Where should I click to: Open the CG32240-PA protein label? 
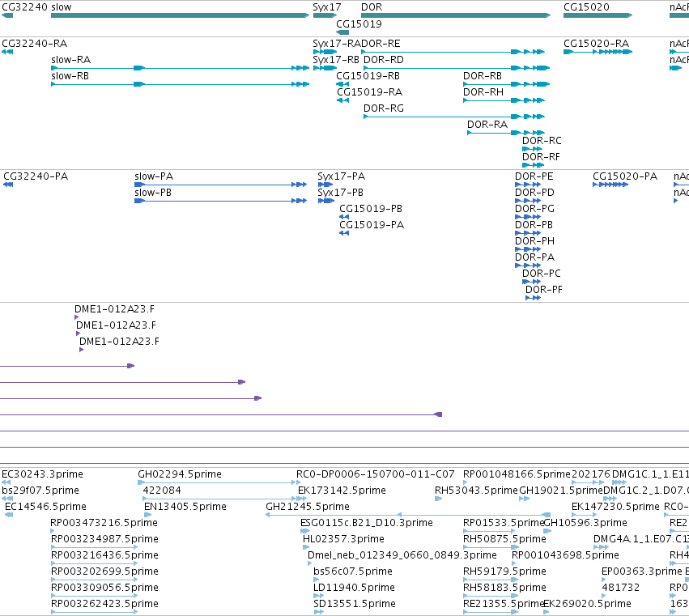pos(36,176)
